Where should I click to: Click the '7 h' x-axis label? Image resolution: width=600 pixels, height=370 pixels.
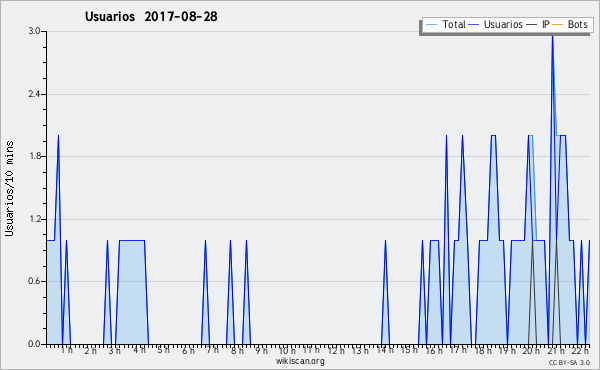213,350
